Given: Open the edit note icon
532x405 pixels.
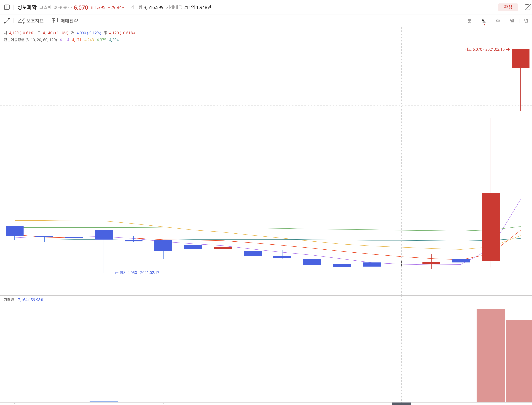Looking at the screenshot, I should click(x=527, y=7).
